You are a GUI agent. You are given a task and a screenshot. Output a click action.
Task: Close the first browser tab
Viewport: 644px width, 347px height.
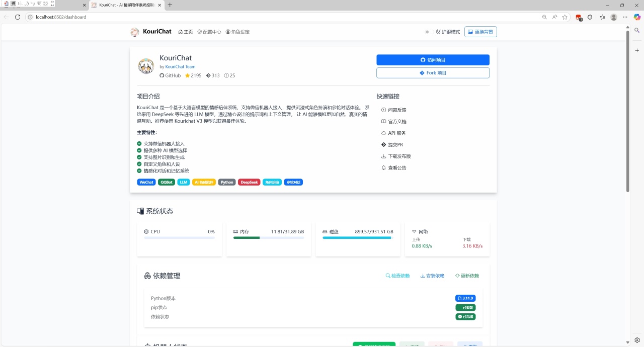tap(85, 5)
